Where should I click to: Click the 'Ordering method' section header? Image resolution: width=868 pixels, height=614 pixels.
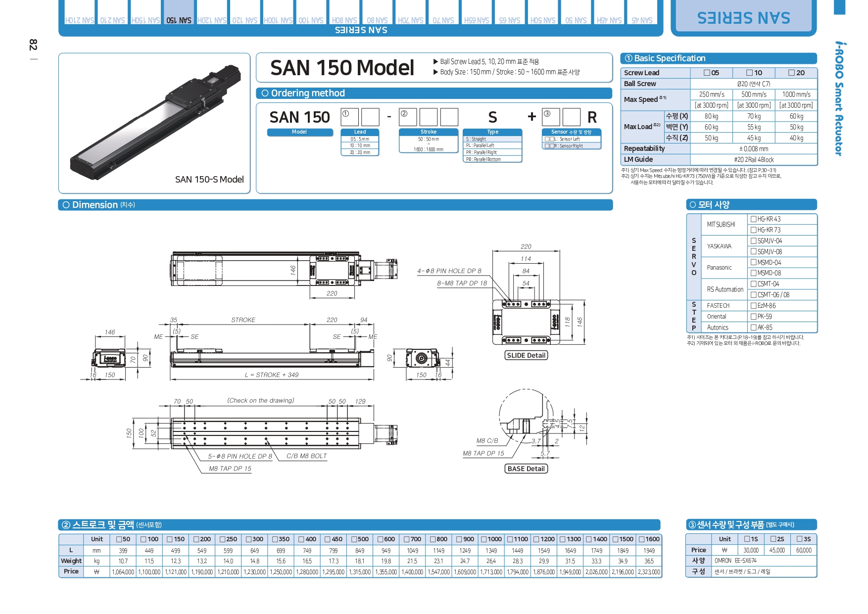pyautogui.click(x=434, y=93)
